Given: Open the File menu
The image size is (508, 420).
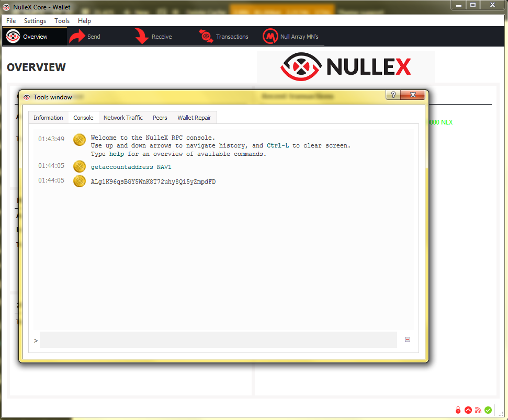Looking at the screenshot, I should click(x=10, y=21).
